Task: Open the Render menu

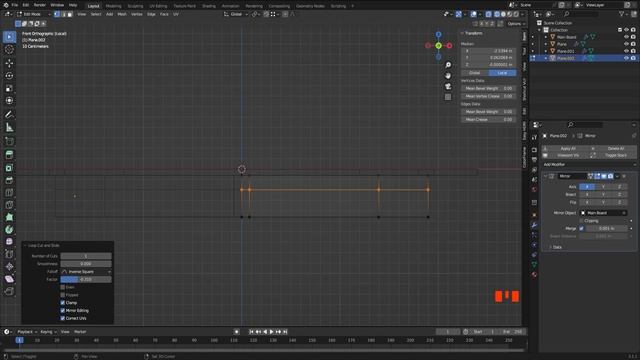Action: pyautogui.click(x=40, y=5)
